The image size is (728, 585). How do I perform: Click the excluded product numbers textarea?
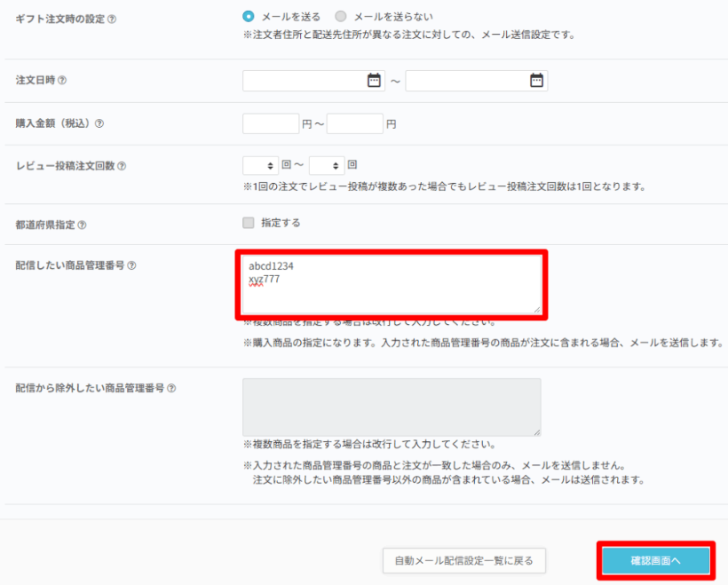click(392, 407)
